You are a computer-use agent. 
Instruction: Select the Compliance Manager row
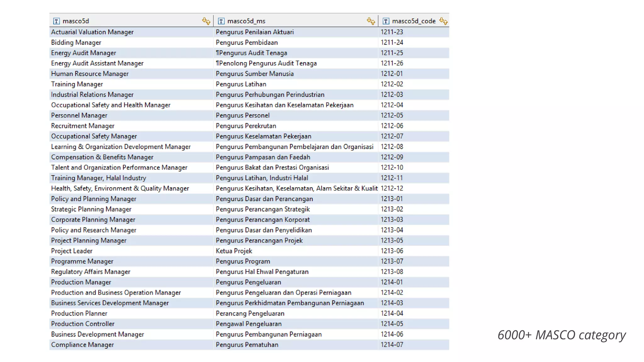coord(82,345)
